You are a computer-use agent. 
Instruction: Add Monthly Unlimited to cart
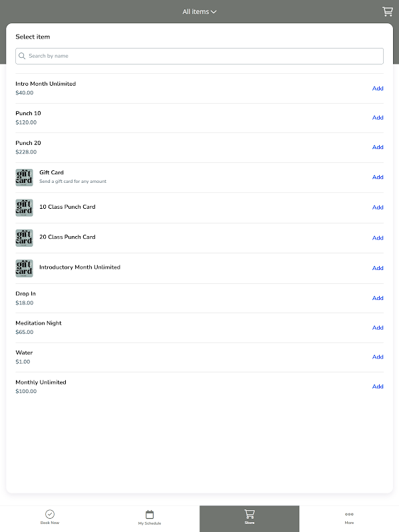tap(378, 386)
